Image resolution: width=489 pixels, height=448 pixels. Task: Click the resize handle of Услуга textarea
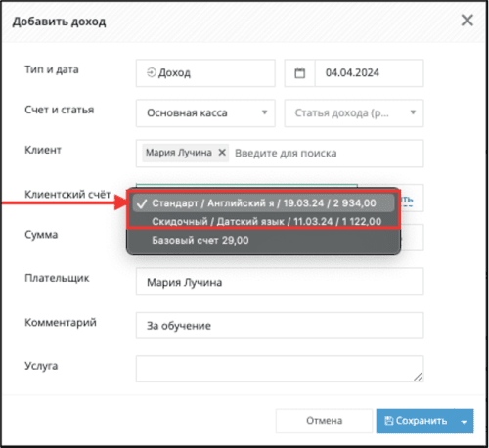tap(418, 377)
